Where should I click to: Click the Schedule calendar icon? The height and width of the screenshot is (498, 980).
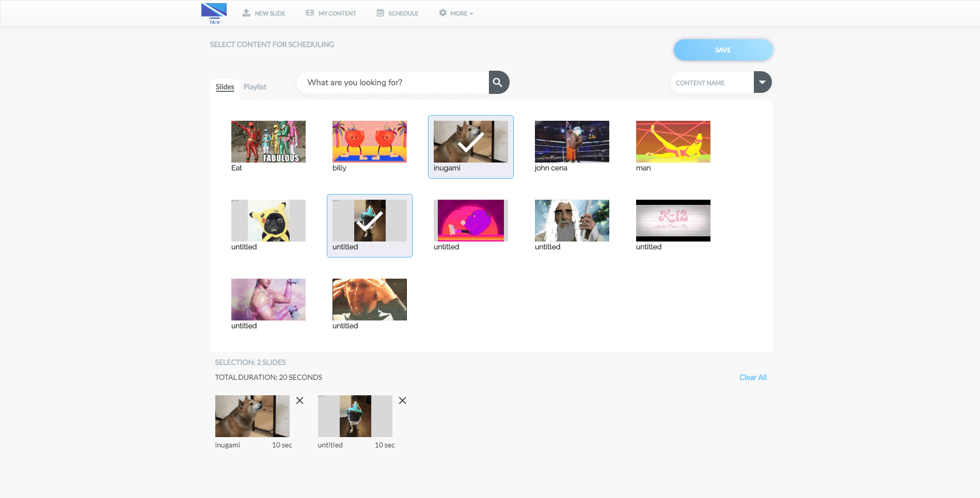380,13
